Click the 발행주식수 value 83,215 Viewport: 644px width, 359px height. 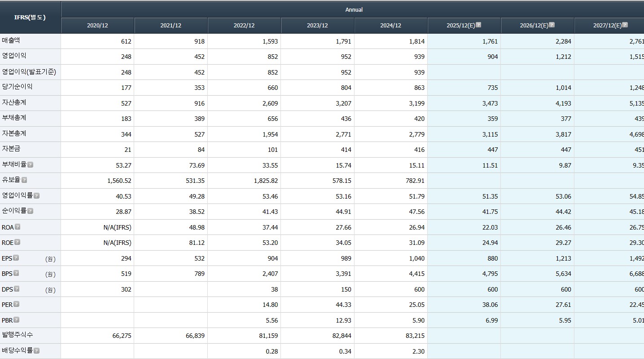[x=415, y=336]
